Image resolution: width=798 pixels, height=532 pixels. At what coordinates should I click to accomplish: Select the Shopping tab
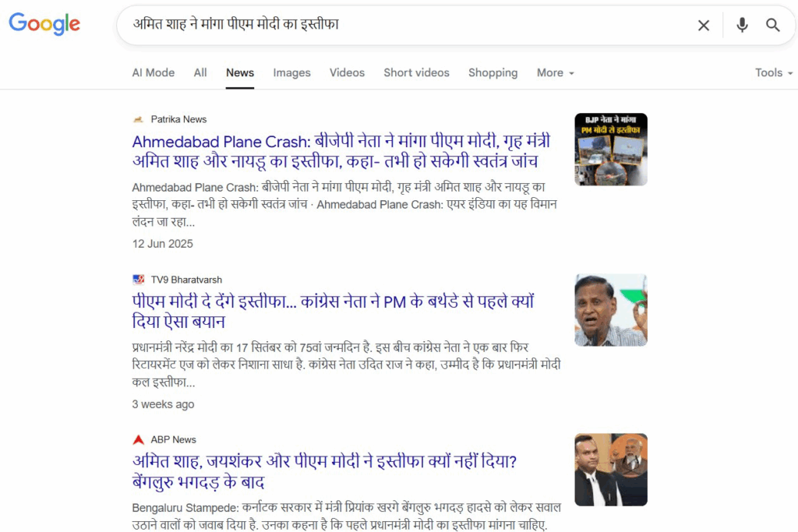click(493, 72)
